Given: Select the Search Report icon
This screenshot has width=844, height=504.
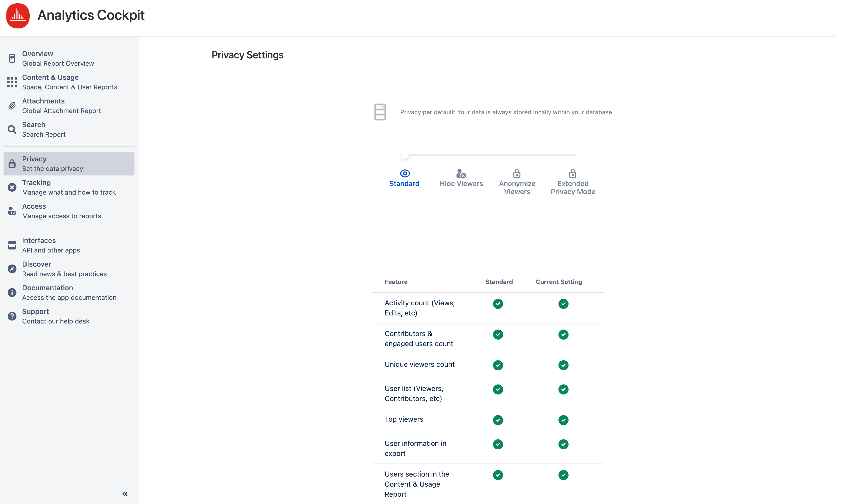Looking at the screenshot, I should [12, 129].
